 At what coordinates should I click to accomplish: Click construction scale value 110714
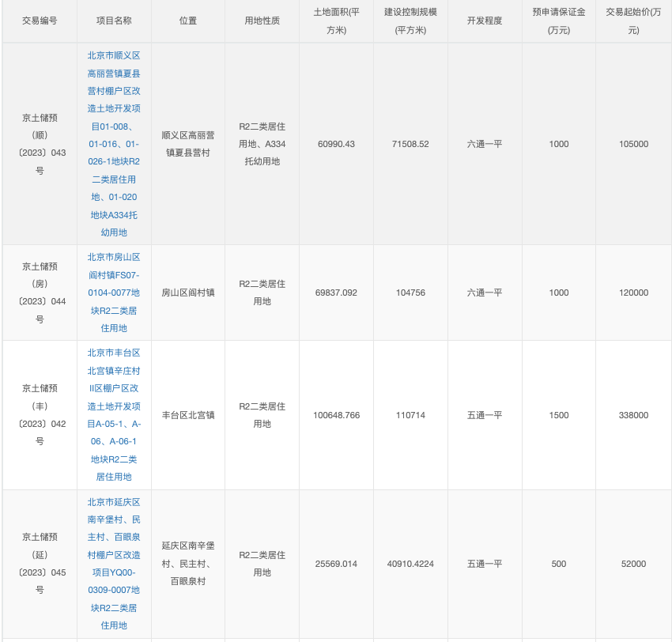pos(410,415)
